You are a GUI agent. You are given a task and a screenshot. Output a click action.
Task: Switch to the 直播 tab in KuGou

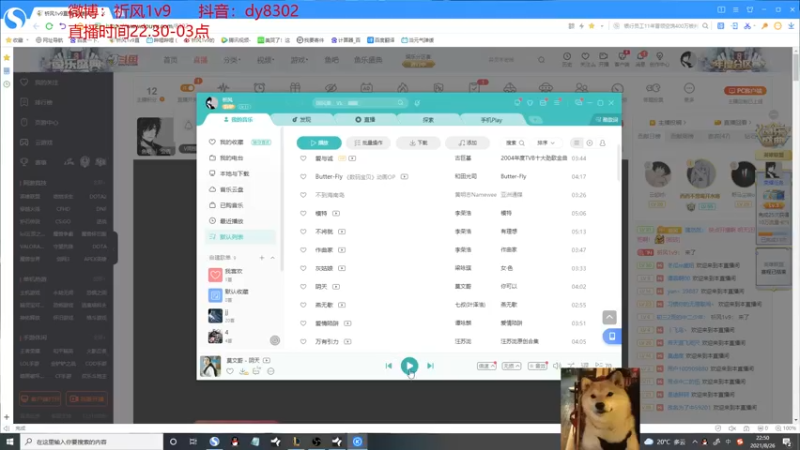(x=365, y=120)
